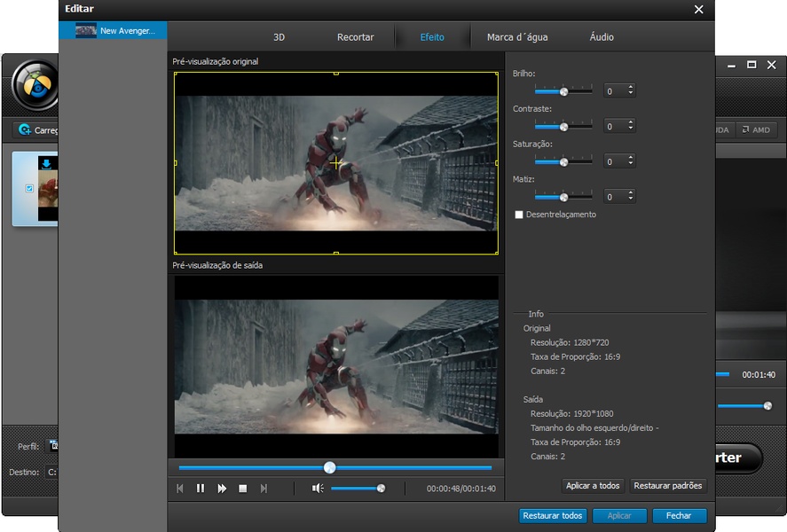Click Aplicar a todos button
The width and height of the screenshot is (787, 532).
click(x=593, y=485)
